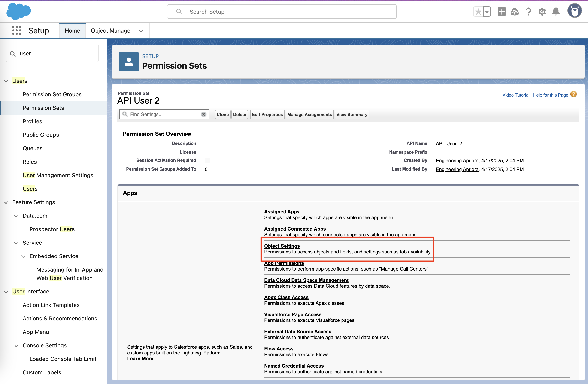This screenshot has height=384, width=588.
Task: Click Manage Assignments button
Action: [x=309, y=114]
